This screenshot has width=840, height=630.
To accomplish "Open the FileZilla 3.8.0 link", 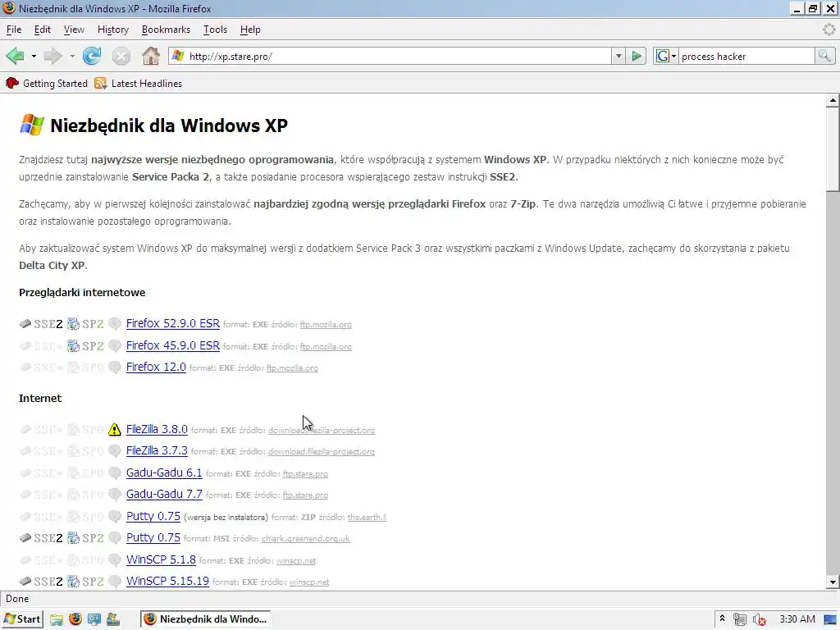I will click(157, 429).
